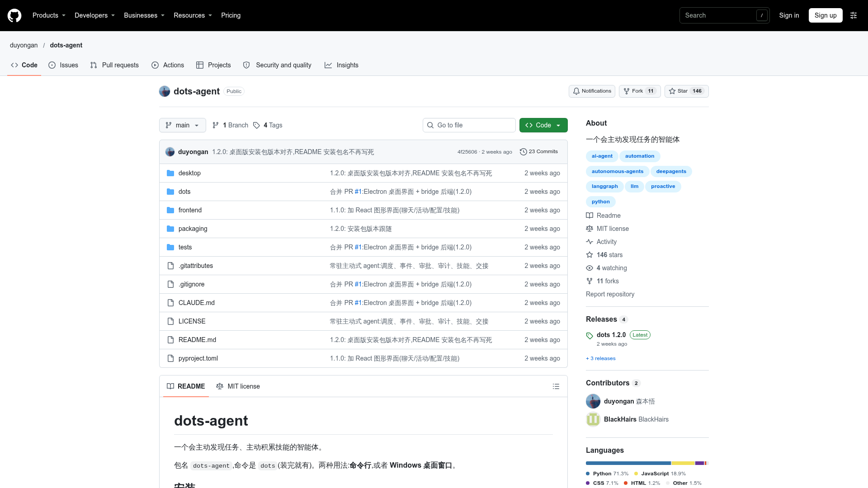Click the MIT license scales icon in About
Viewport: 868px width, 488px height.
pos(590,229)
